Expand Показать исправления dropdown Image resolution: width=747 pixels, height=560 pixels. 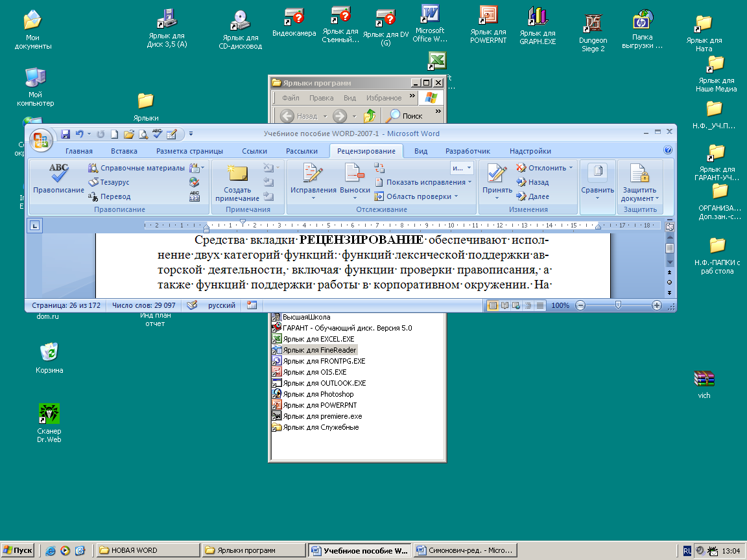[469, 182]
